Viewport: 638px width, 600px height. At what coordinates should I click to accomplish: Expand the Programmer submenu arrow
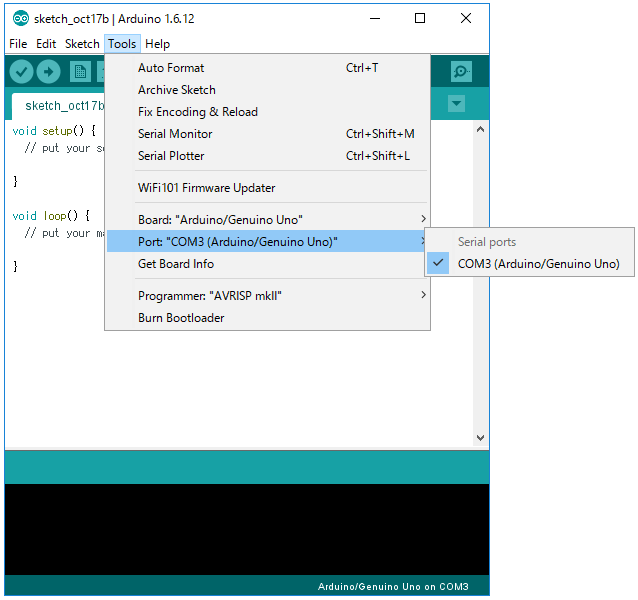click(x=424, y=295)
